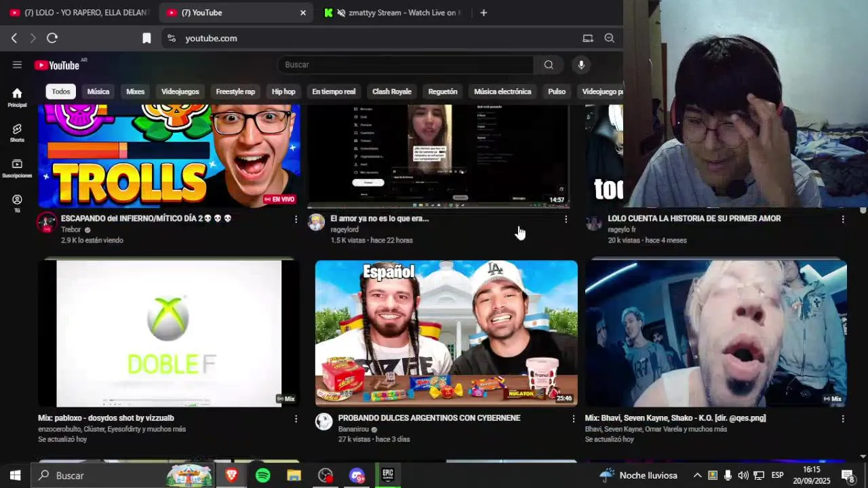Image resolution: width=868 pixels, height=488 pixels.
Task: Reload the page with the refresh icon
Action: [x=52, y=39]
